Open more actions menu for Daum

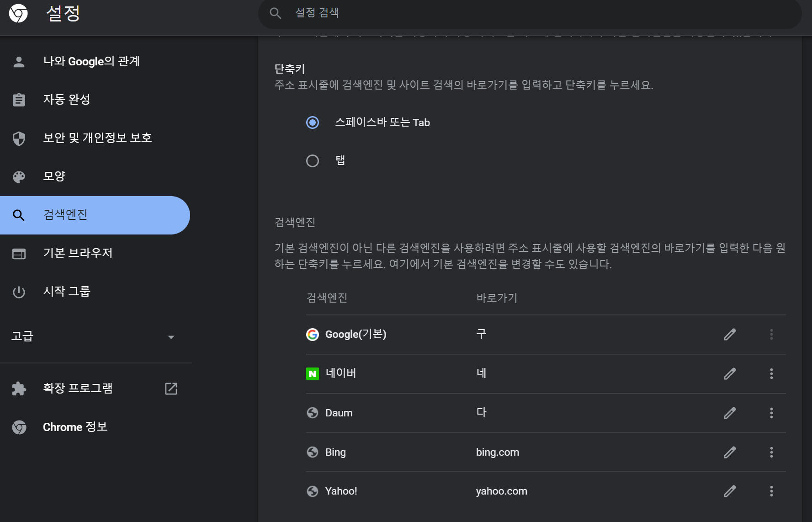(771, 413)
